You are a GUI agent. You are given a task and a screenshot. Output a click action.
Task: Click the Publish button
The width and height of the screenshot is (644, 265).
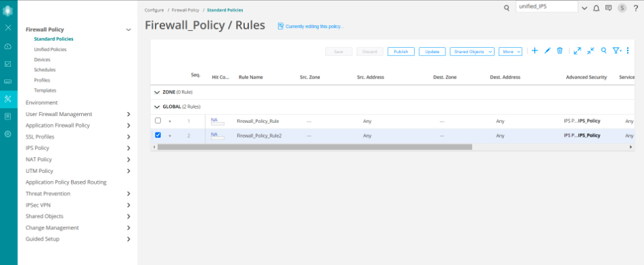coord(401,51)
